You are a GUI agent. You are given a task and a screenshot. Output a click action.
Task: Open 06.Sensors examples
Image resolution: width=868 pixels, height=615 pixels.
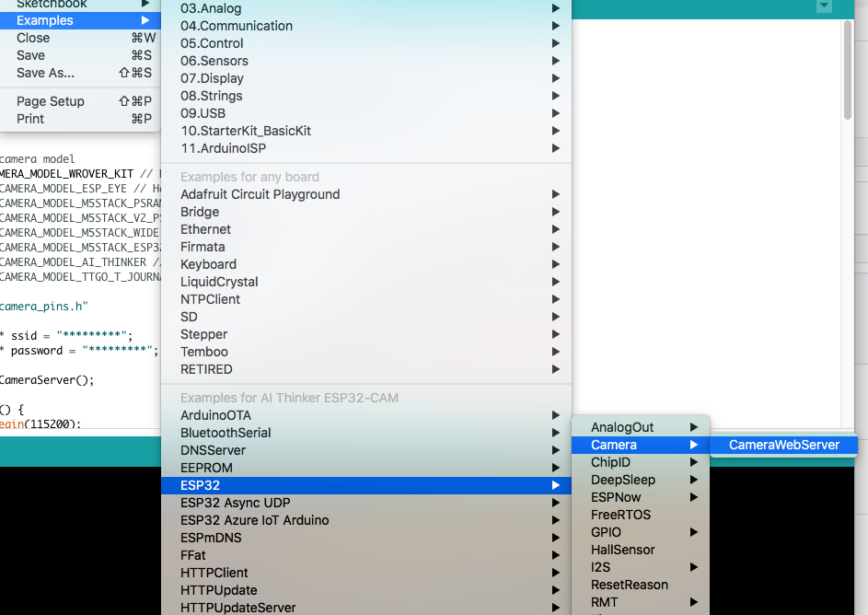pyautogui.click(x=366, y=61)
